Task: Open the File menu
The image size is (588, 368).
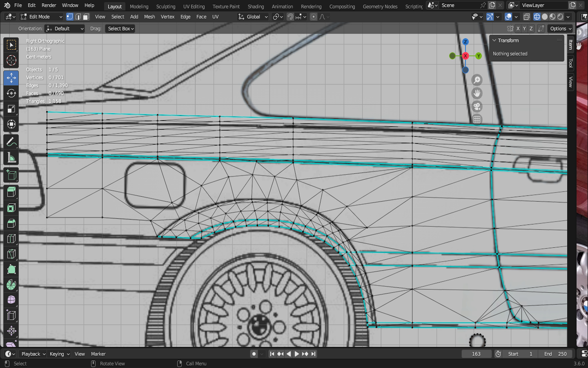Action: [x=18, y=5]
